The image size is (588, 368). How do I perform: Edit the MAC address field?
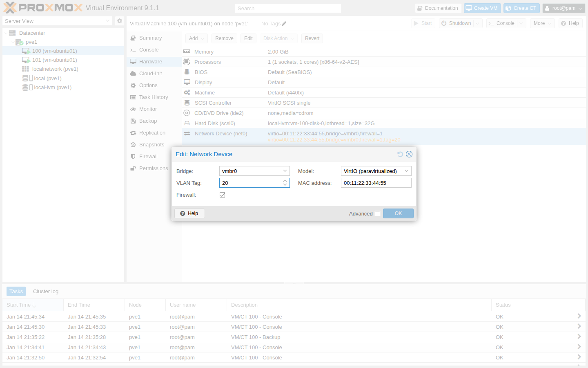pos(376,183)
